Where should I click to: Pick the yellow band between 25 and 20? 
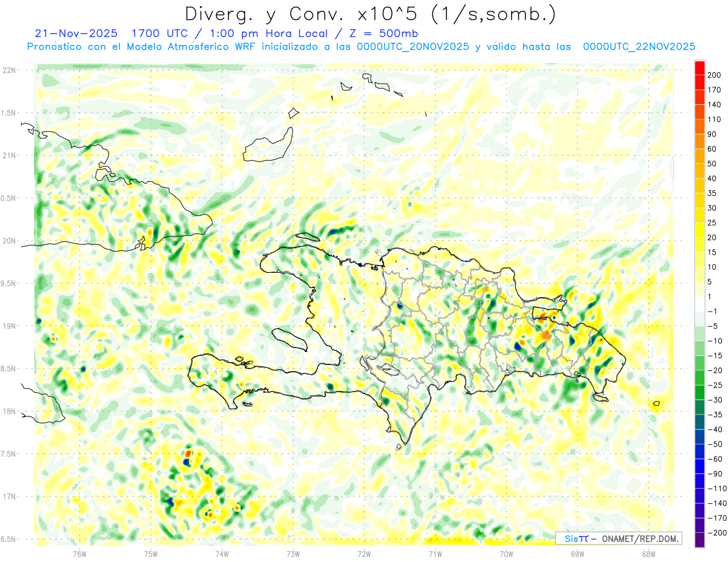tap(699, 230)
